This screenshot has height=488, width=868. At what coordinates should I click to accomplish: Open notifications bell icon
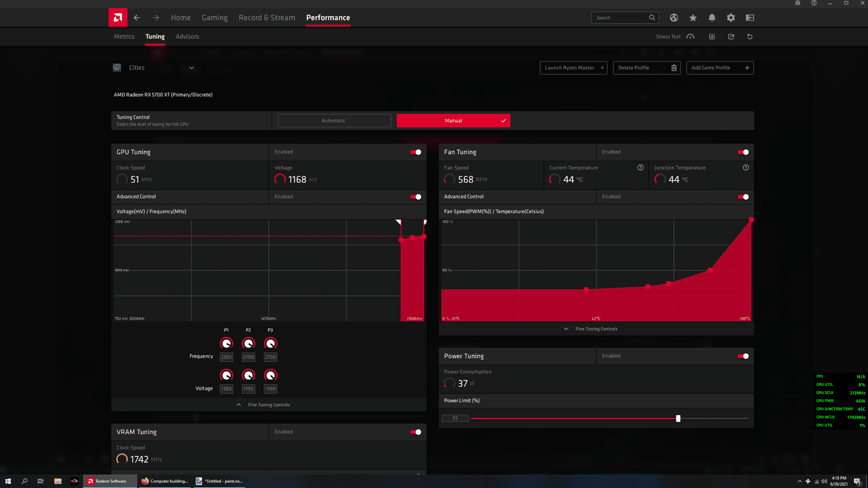tap(712, 18)
